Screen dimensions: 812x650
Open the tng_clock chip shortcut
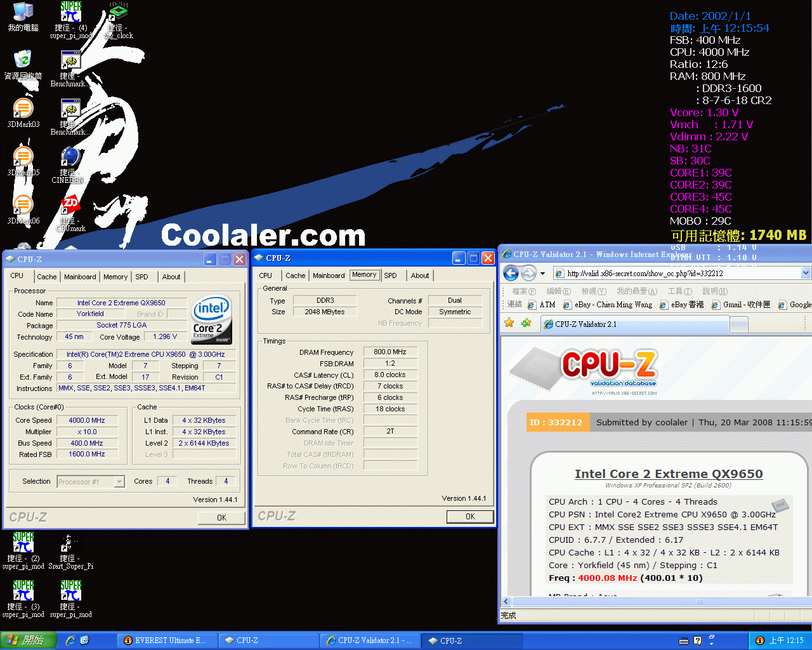tap(119, 19)
